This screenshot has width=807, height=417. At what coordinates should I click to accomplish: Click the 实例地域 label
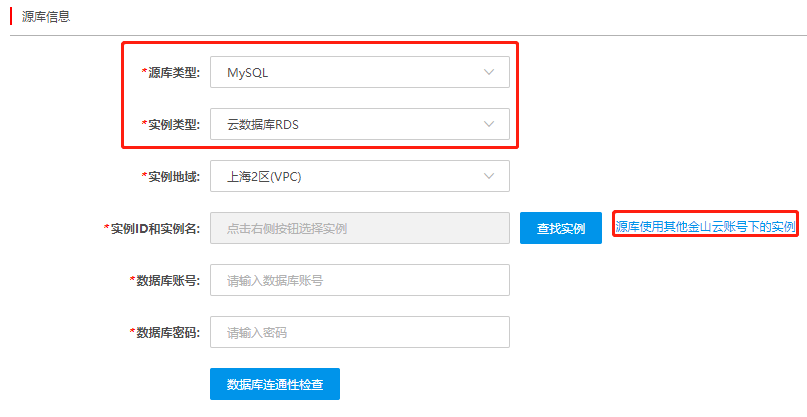click(171, 177)
